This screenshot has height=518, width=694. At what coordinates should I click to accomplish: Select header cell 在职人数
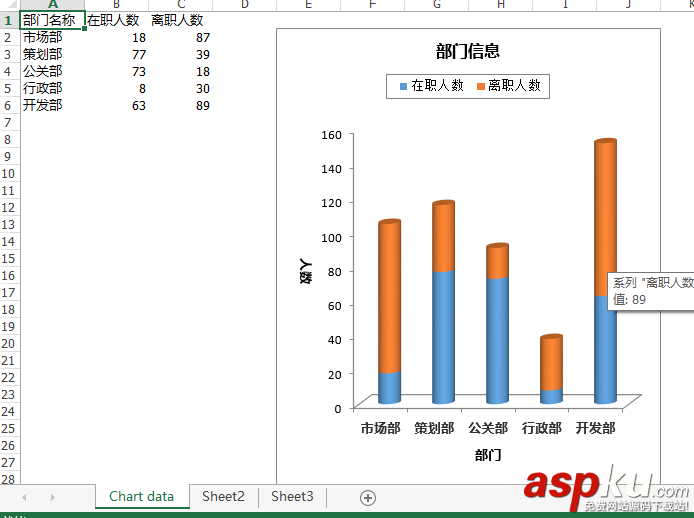coord(116,20)
